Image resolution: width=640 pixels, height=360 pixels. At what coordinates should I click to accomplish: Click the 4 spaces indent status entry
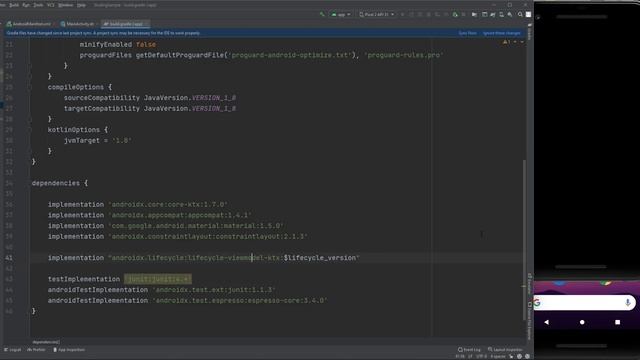pos(498,357)
